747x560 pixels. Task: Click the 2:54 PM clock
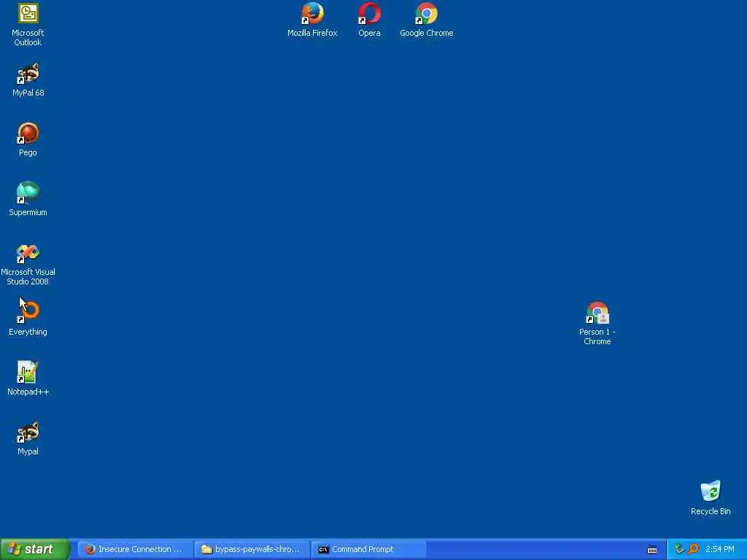(720, 550)
